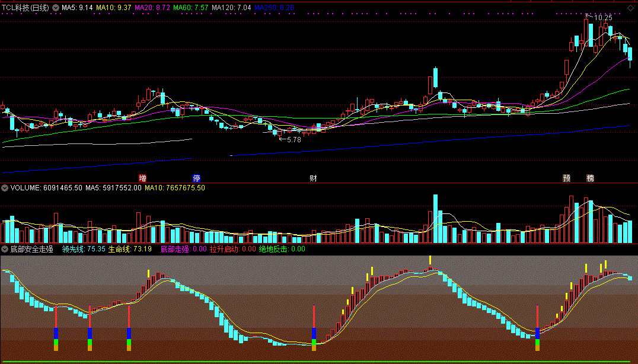Click the 5.78 low price annotation
The height and width of the screenshot is (364, 638).
click(x=294, y=139)
